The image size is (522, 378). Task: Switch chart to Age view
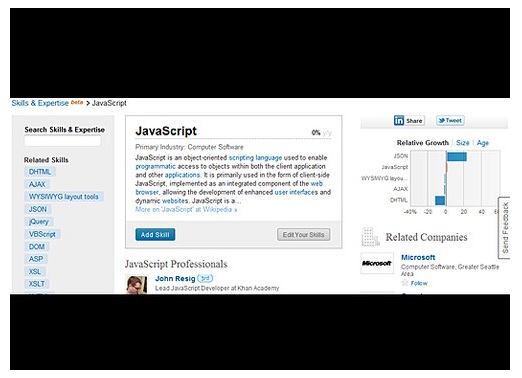point(482,143)
